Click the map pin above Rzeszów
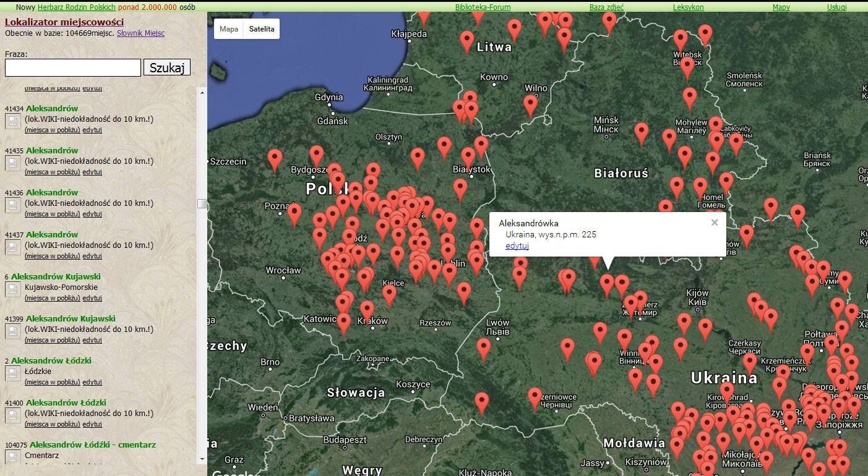The height and width of the screenshot is (476, 868). click(x=464, y=294)
